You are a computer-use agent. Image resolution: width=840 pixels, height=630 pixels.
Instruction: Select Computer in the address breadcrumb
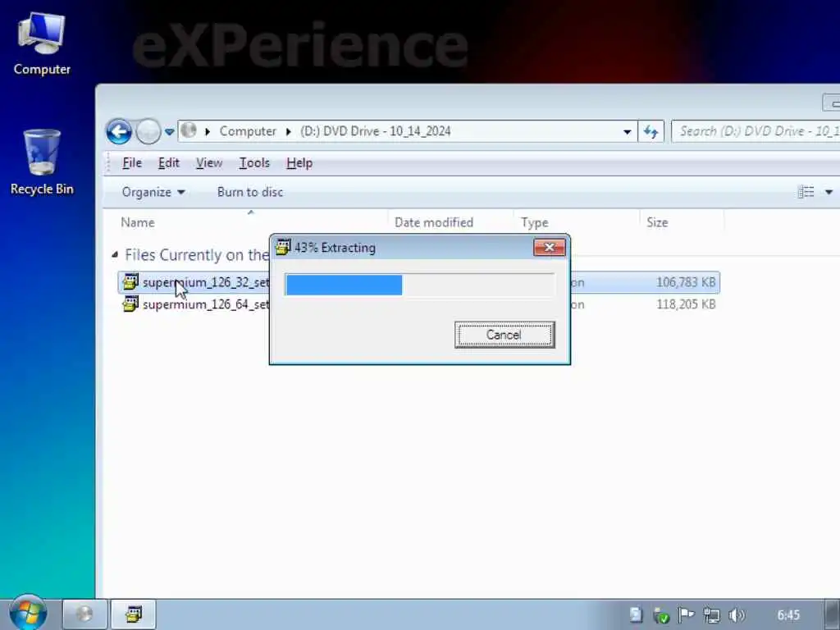pos(248,131)
